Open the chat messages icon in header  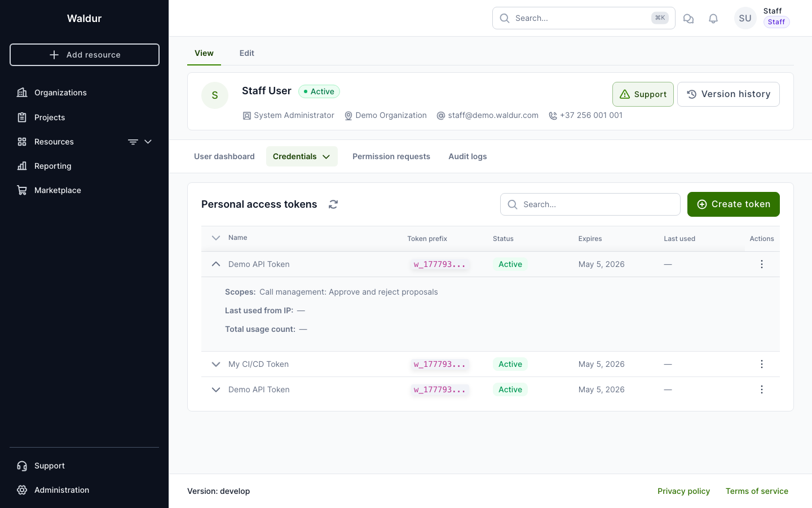click(689, 19)
